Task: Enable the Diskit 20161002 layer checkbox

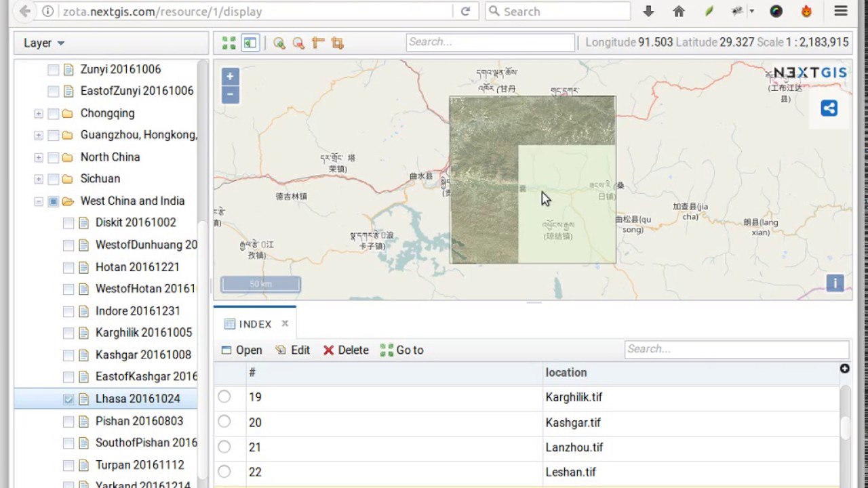Action: click(68, 223)
